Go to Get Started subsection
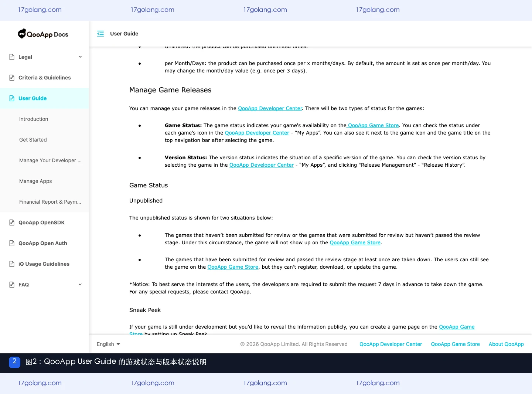Screen dimensions: 532x394 coord(44,140)
